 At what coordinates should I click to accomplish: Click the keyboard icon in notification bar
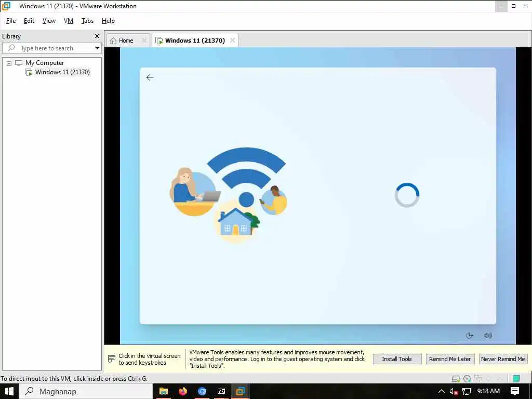click(x=112, y=359)
